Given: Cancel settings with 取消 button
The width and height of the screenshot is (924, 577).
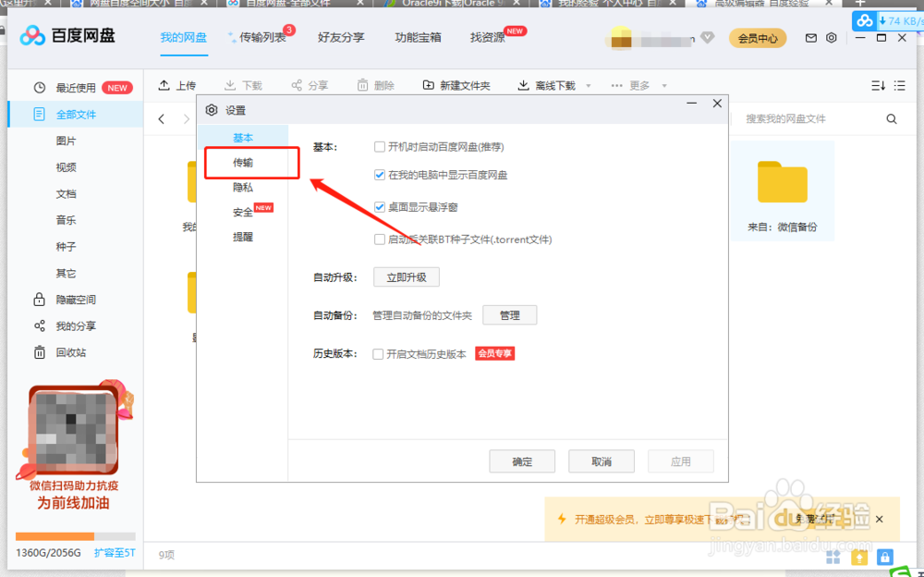Looking at the screenshot, I should pyautogui.click(x=602, y=461).
